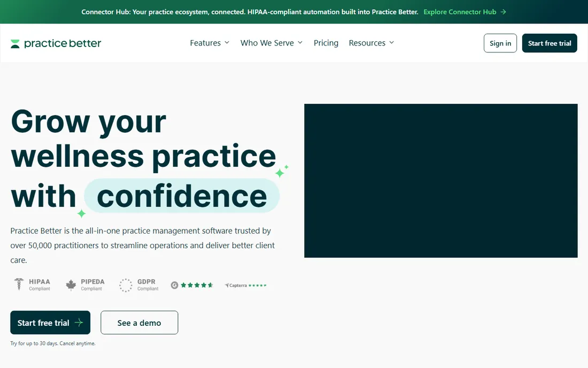Click the header Start free trial button

[550, 43]
